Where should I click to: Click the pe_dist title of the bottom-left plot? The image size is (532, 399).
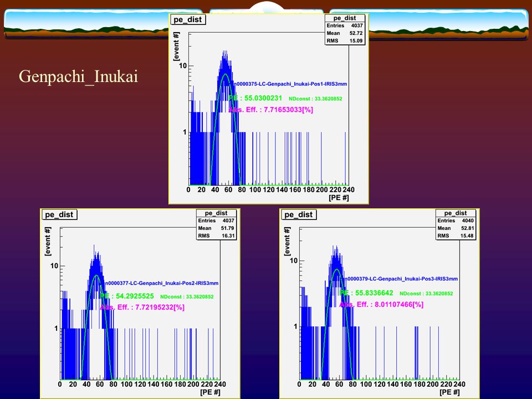(59, 215)
